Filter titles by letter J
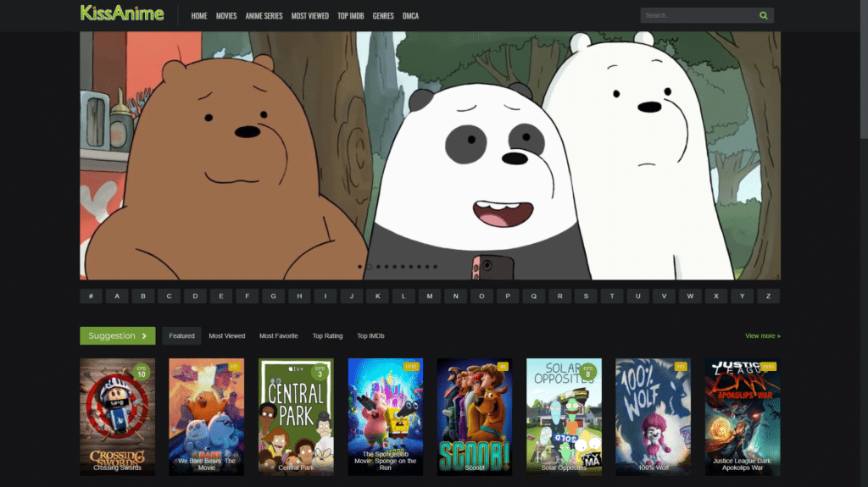 click(x=352, y=296)
